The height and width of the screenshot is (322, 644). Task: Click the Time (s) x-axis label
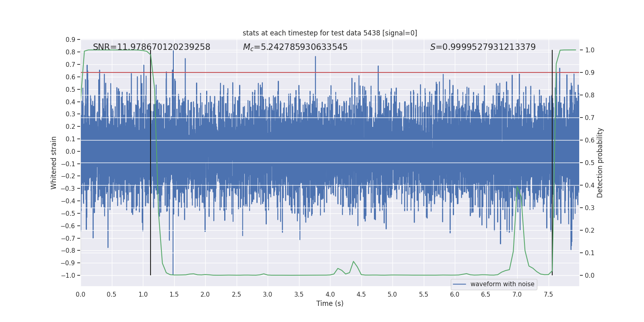[x=330, y=303]
